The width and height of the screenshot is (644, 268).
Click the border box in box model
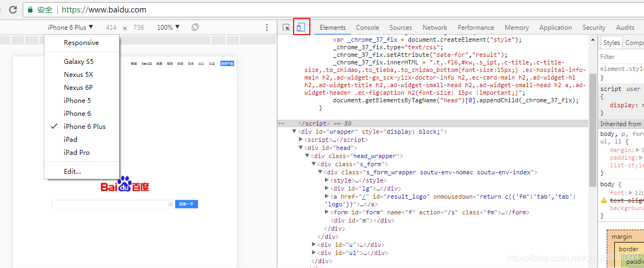[628, 249]
